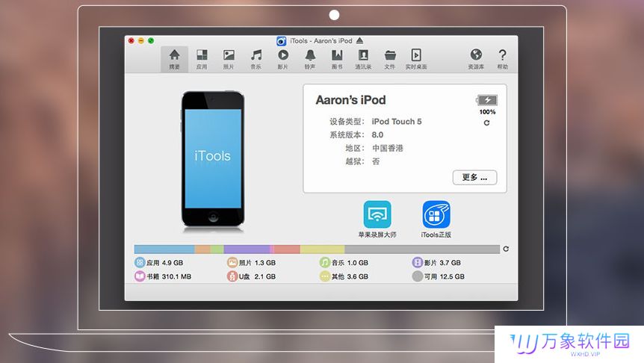Select the red U盘 segment of storage bar
The height and width of the screenshot is (363, 644).
click(x=287, y=249)
